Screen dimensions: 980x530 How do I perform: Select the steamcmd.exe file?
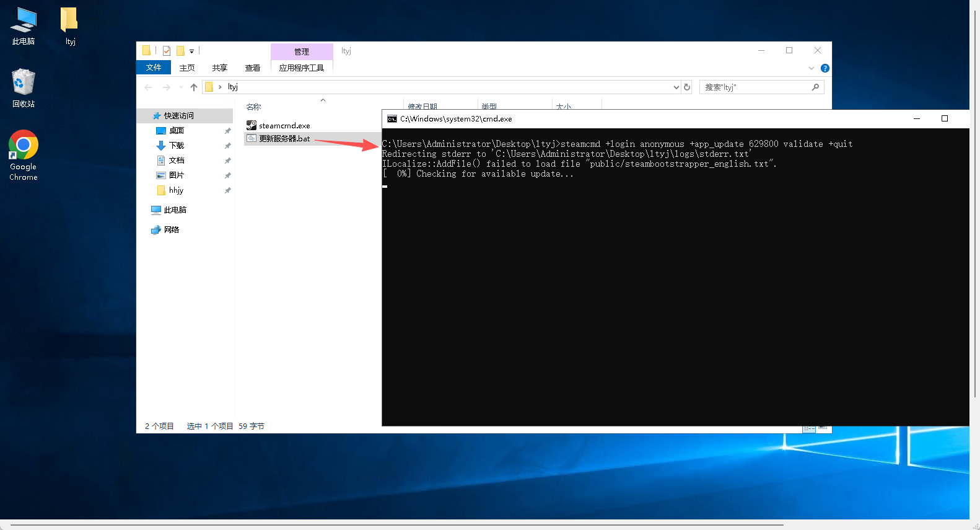pos(284,126)
